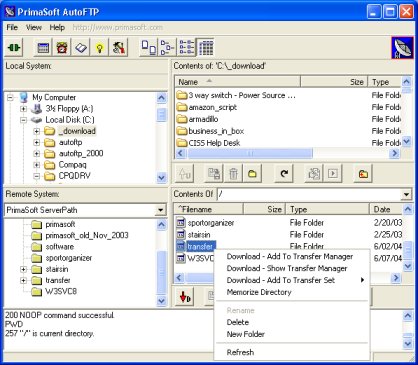Choose Delete in context menu
The image size is (418, 365).
pos(238,322)
